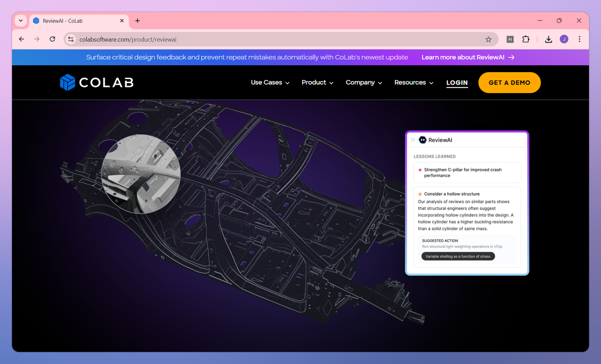Open a new browser tab
The image size is (601, 364).
(x=138, y=21)
